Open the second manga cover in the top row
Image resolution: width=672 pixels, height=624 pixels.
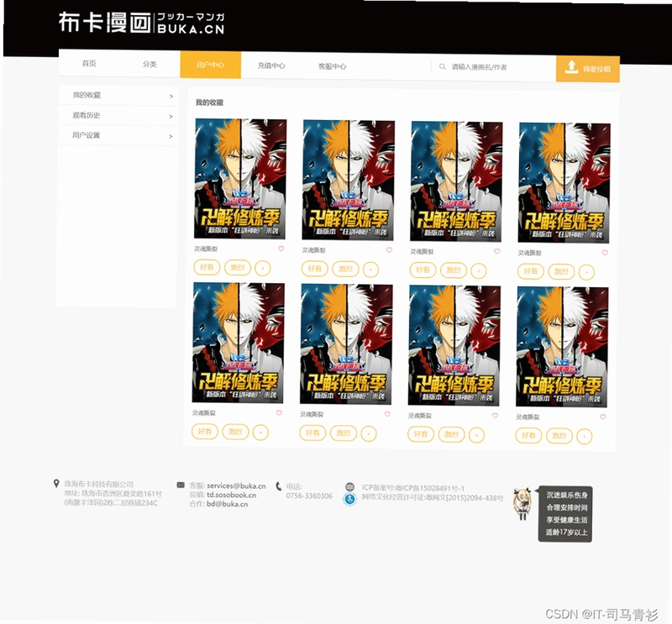click(x=349, y=181)
